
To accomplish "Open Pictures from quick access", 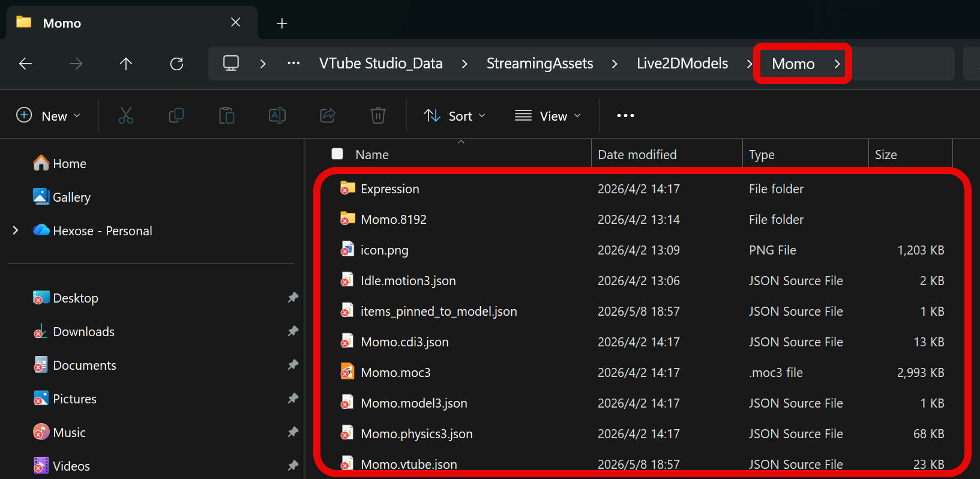I will pyautogui.click(x=65, y=399).
